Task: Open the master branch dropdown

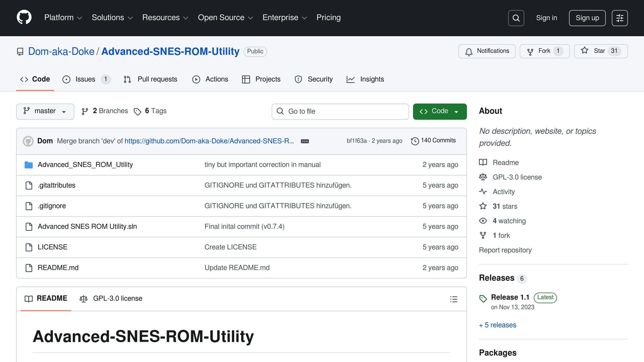Action: click(45, 111)
